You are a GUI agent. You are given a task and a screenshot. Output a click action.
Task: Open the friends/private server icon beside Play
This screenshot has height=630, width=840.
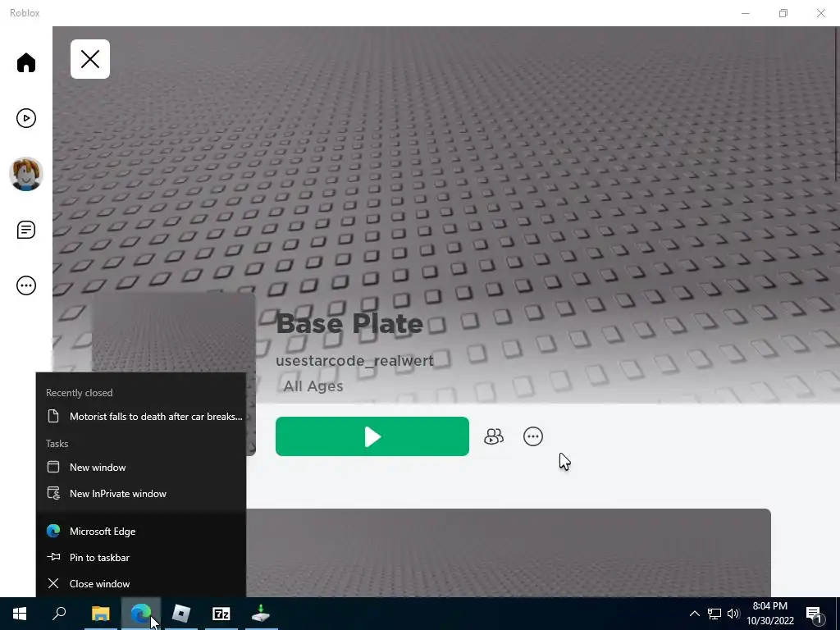pyautogui.click(x=493, y=436)
